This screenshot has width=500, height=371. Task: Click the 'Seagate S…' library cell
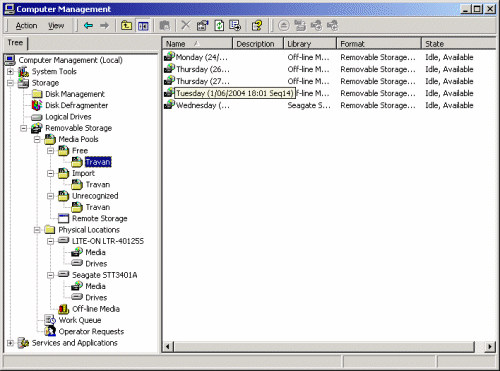pos(309,105)
